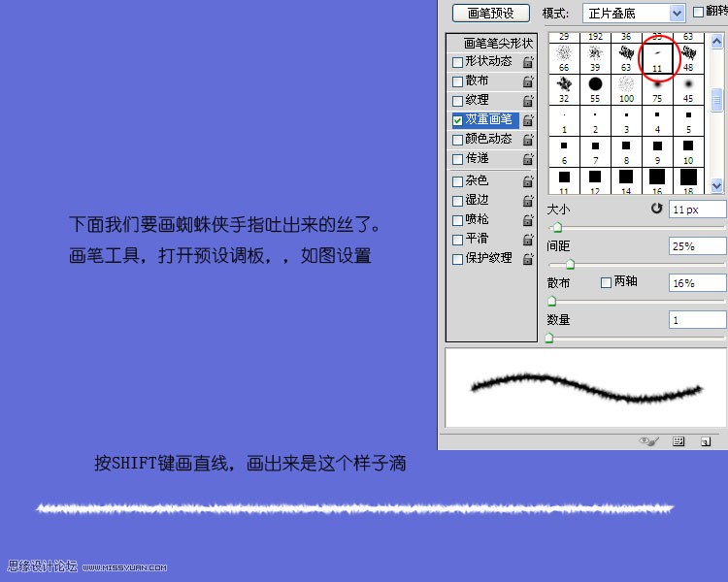Tick the 湿边 checkbox
This screenshot has width=728, height=582.
pyautogui.click(x=457, y=201)
